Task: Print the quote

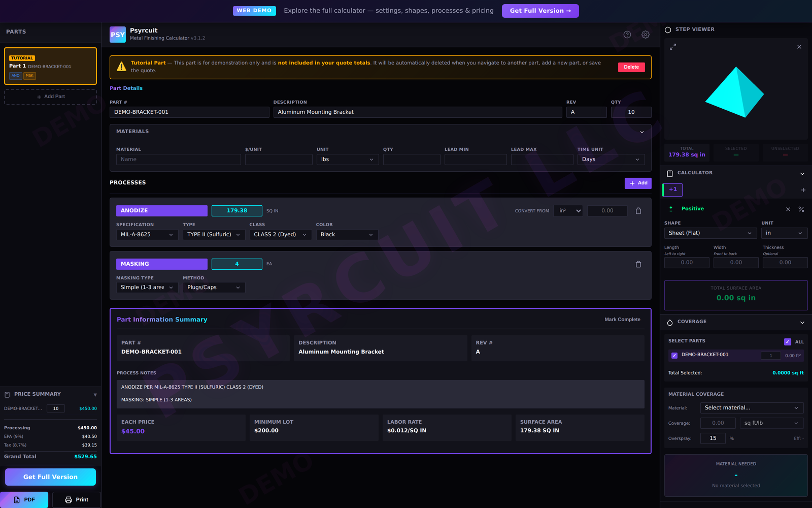Action: point(77,500)
